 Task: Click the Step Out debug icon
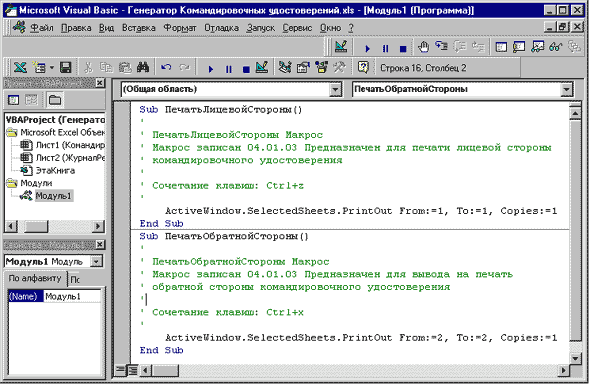click(478, 47)
